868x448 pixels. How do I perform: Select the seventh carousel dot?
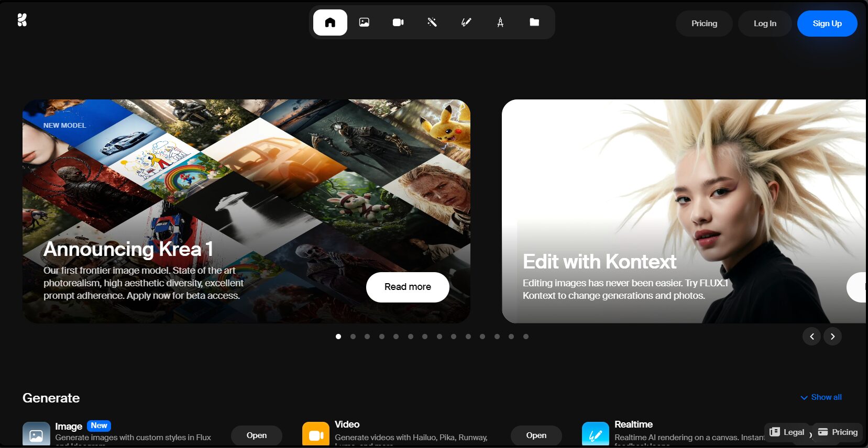425,337
